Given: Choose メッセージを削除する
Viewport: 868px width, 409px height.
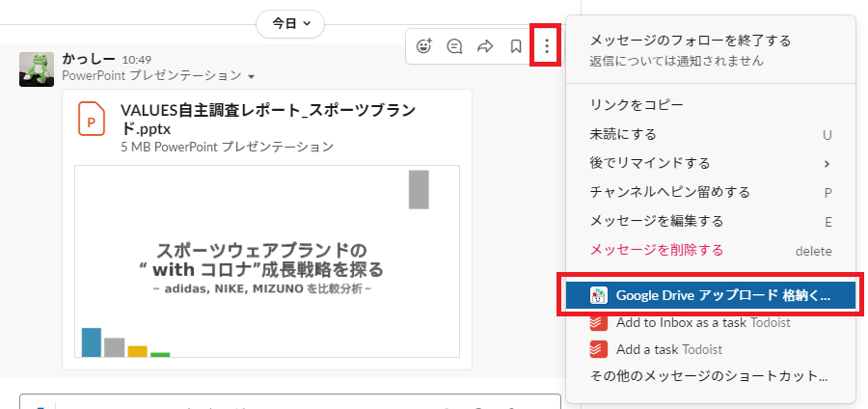Looking at the screenshot, I should [711, 250].
